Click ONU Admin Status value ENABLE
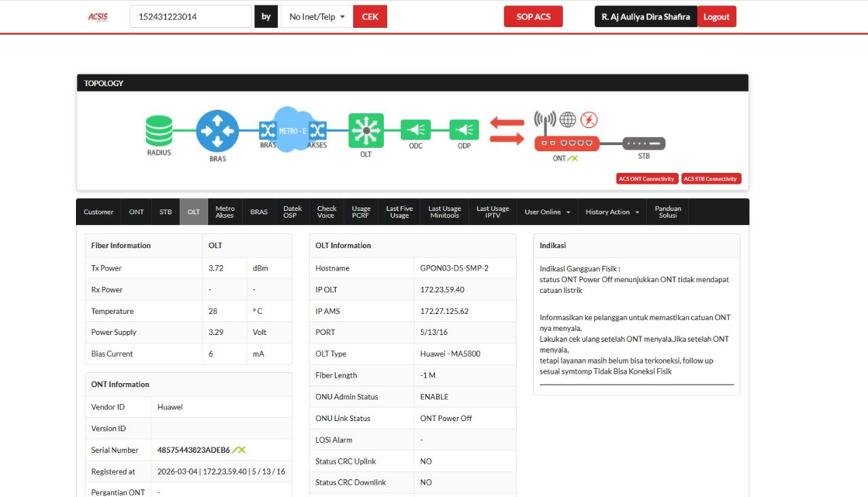This screenshot has width=868, height=497. click(434, 397)
